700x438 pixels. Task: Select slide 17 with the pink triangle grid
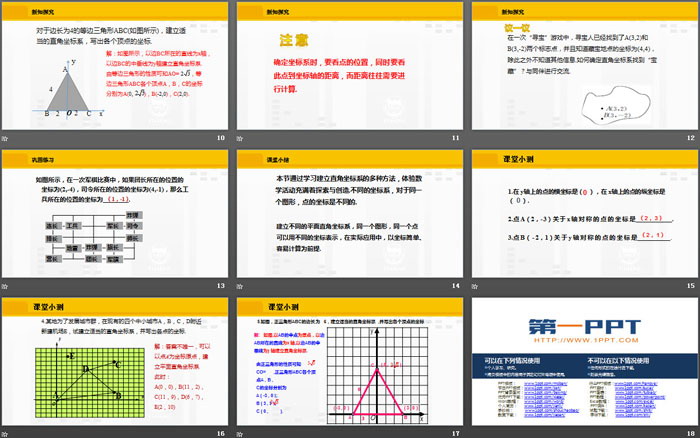click(350, 362)
